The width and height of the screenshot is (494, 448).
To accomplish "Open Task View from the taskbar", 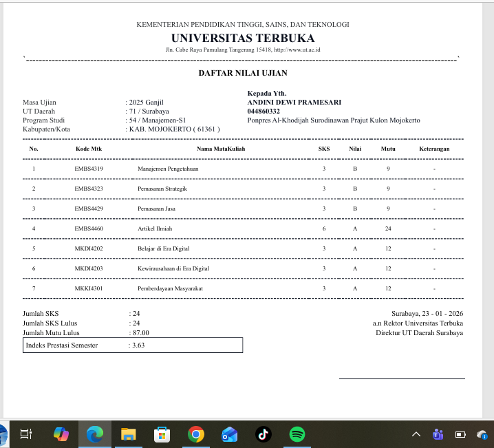I will [x=26, y=434].
